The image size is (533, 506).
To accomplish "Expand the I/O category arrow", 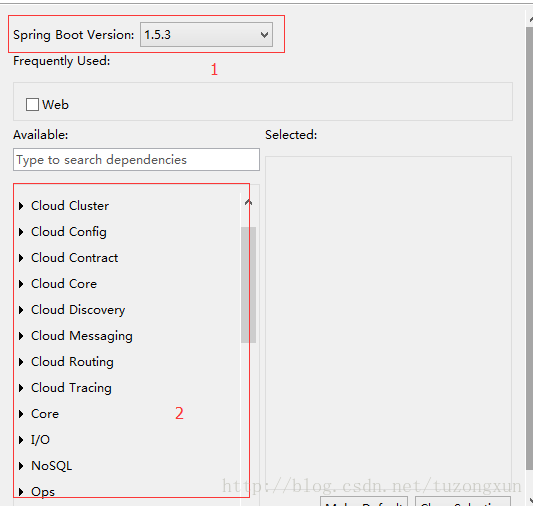I will pos(21,440).
